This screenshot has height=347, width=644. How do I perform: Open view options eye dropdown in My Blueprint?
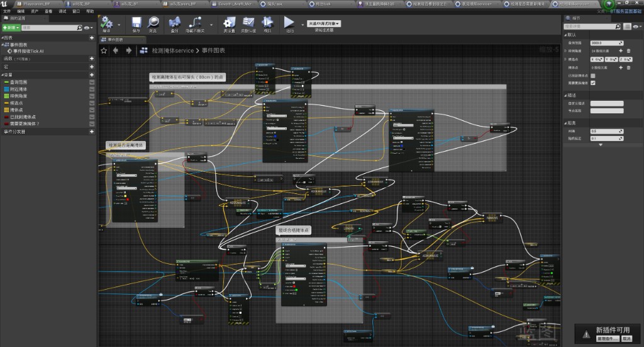(x=88, y=28)
